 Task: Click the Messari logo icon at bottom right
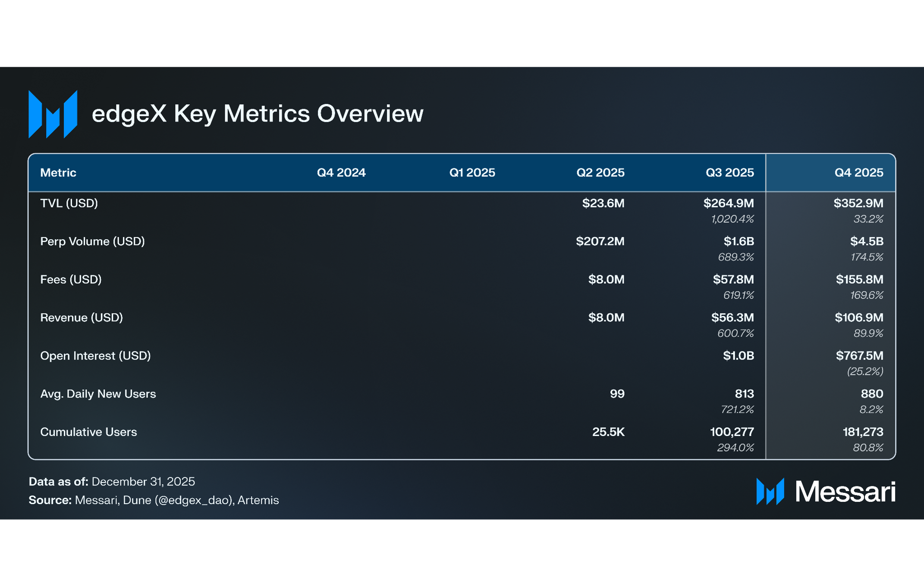point(770,491)
